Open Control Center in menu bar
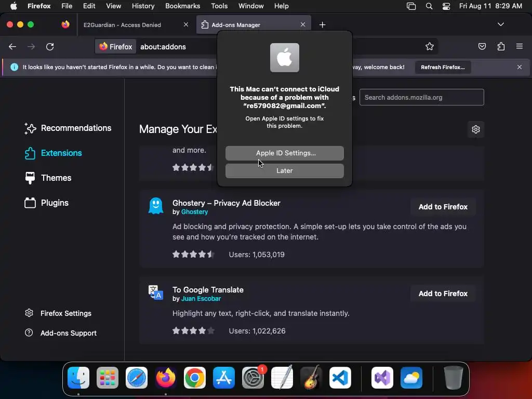The width and height of the screenshot is (532, 399). 446,6
